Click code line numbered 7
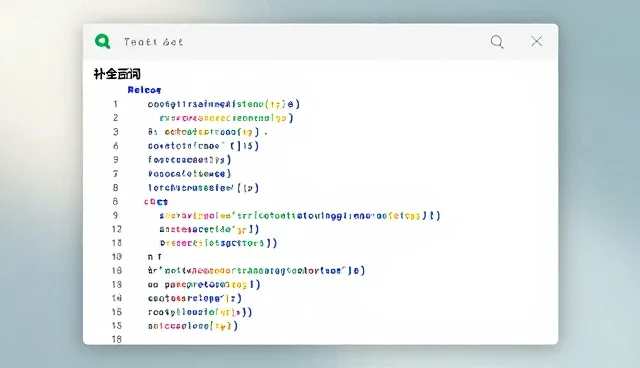Screen dimensions: 640x368 (x=189, y=173)
